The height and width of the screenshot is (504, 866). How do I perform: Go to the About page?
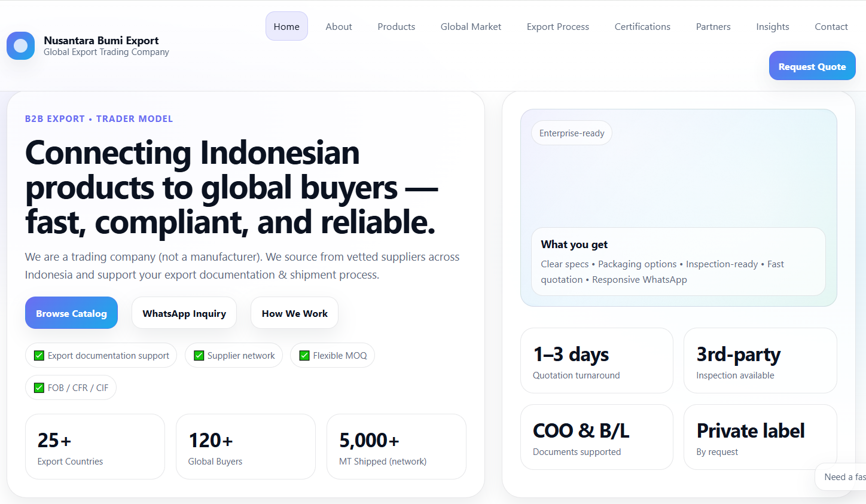tap(339, 27)
